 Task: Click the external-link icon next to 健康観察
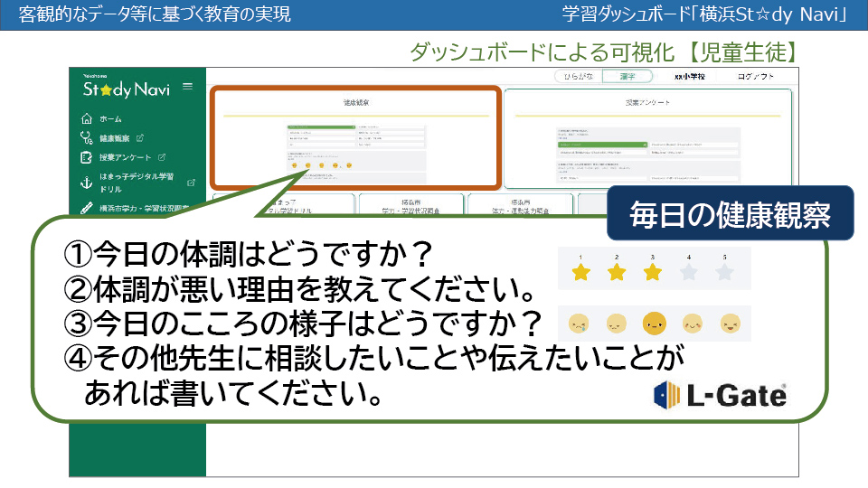[139, 137]
